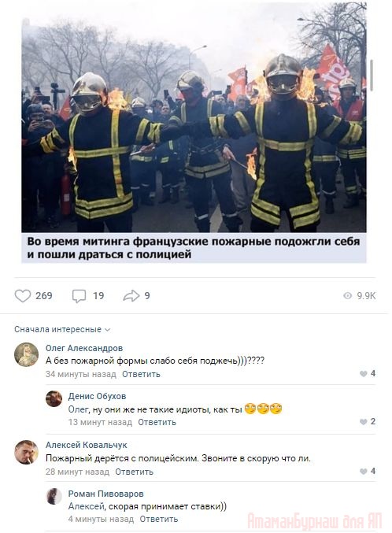Screen dimensions: 392x533
Task: Open comments via speech bubble icon
Action: coord(79,296)
